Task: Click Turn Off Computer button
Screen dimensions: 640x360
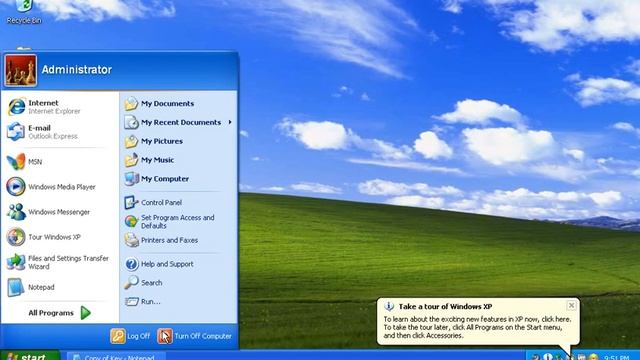Action: pyautogui.click(x=194, y=336)
